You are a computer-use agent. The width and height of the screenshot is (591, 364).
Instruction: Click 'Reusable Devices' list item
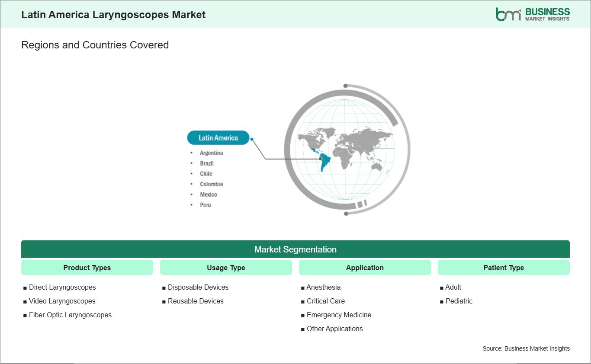click(x=193, y=301)
